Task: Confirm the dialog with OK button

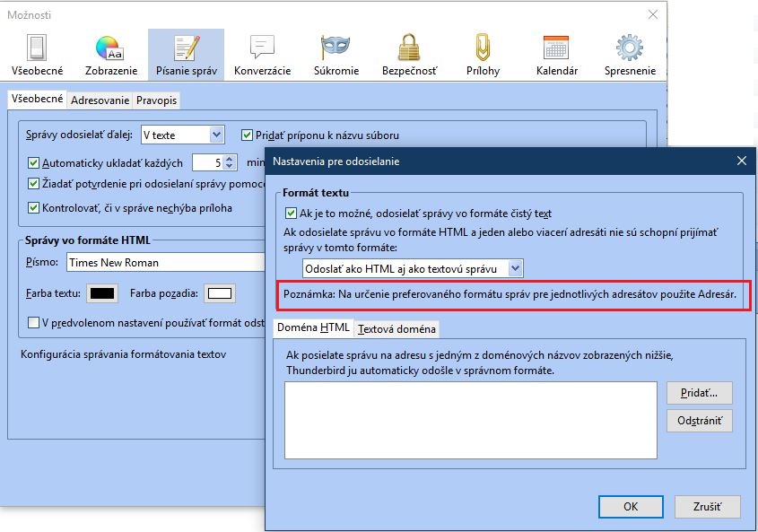Action: click(631, 506)
